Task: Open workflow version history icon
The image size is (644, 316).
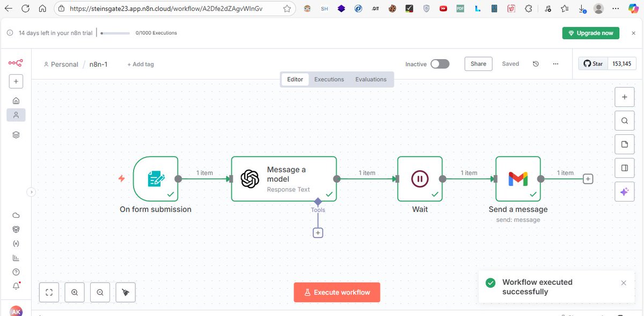Action: 536,63
